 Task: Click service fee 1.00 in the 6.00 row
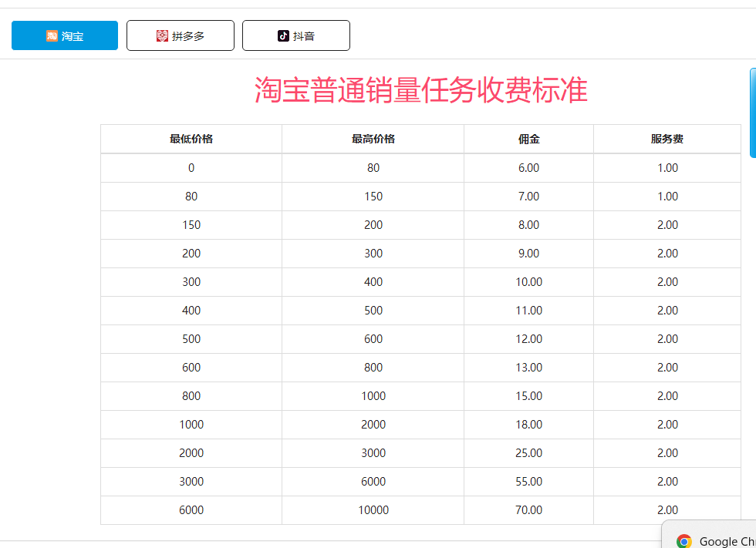[x=667, y=168]
